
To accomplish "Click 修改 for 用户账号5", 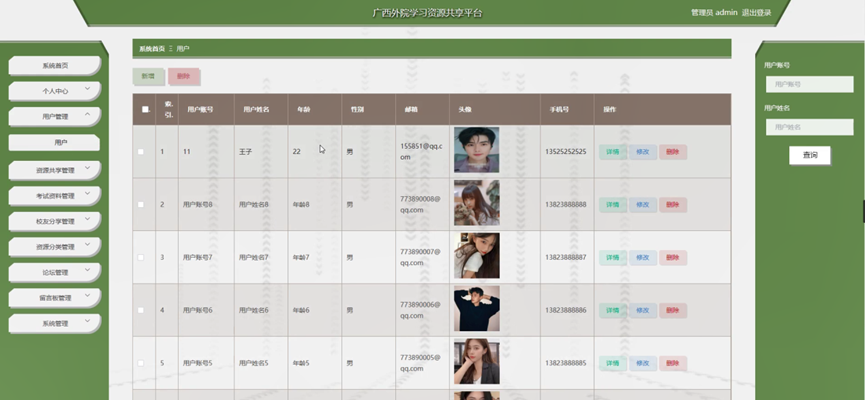I will (x=643, y=364).
